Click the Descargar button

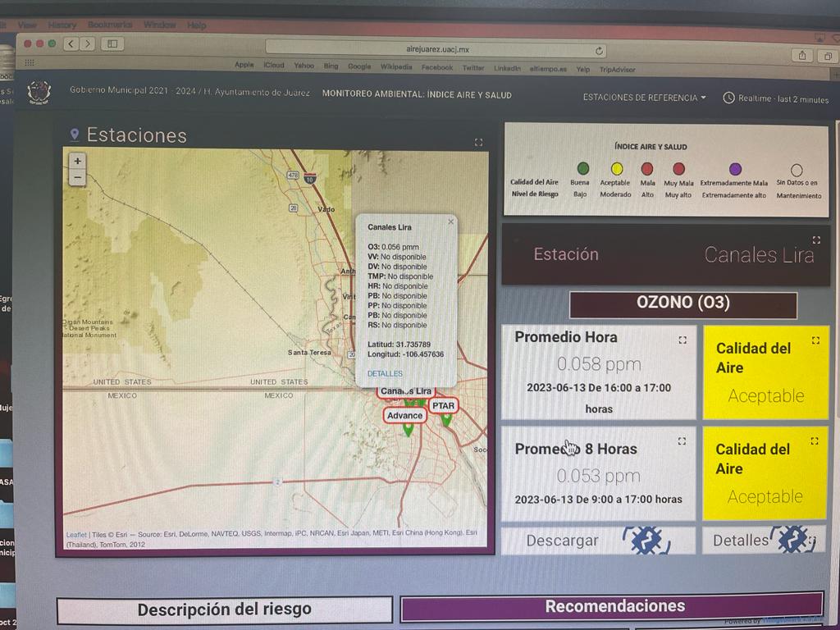click(x=563, y=541)
